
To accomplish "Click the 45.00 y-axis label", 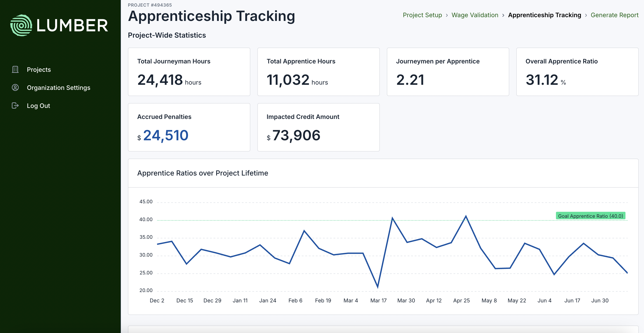I will pyautogui.click(x=146, y=202).
